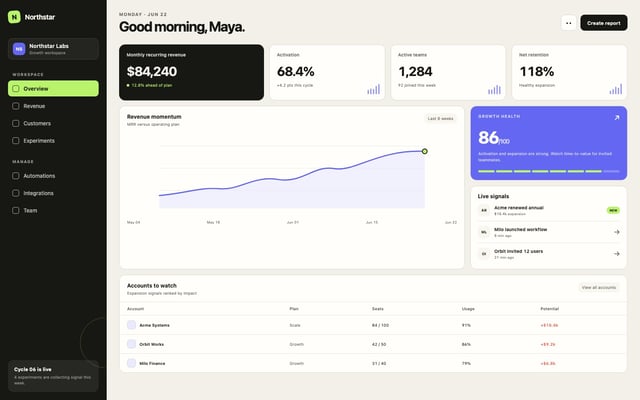Open the two-dot more options button
This screenshot has width=640, height=400.
(569, 23)
